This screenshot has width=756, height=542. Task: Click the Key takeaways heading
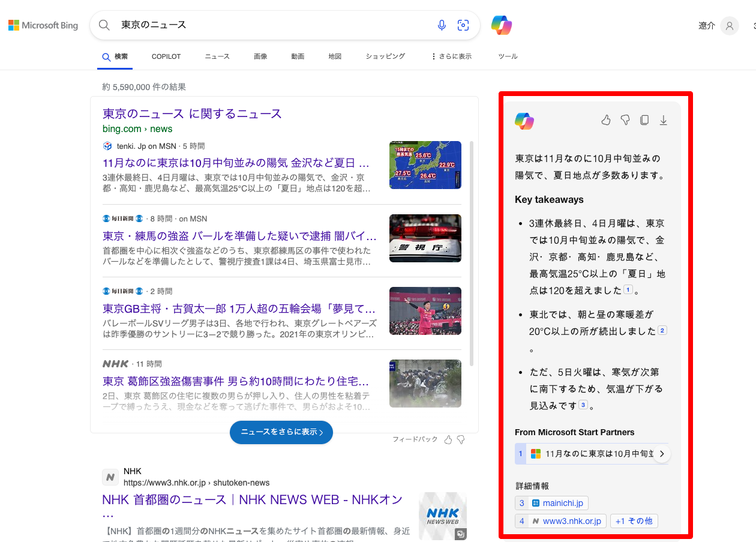tap(549, 200)
